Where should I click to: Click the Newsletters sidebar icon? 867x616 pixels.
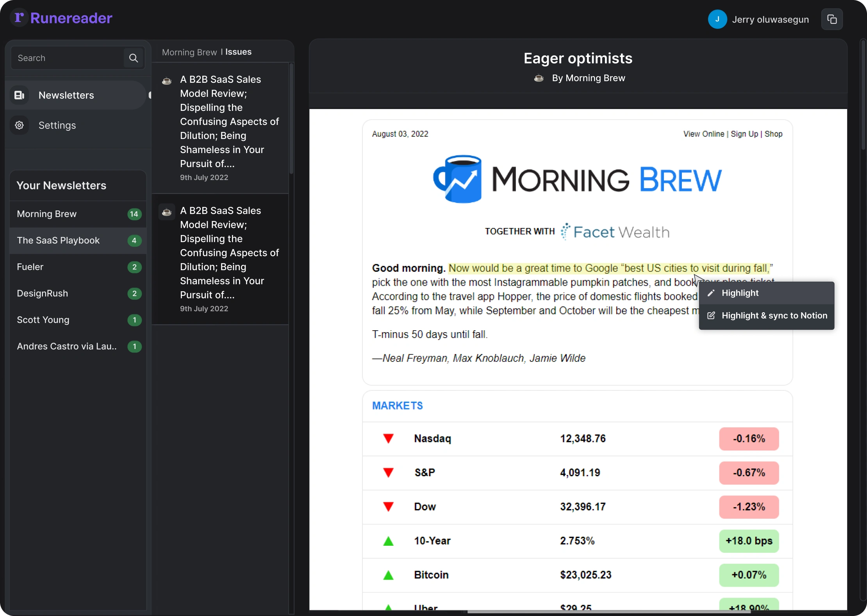tap(20, 95)
